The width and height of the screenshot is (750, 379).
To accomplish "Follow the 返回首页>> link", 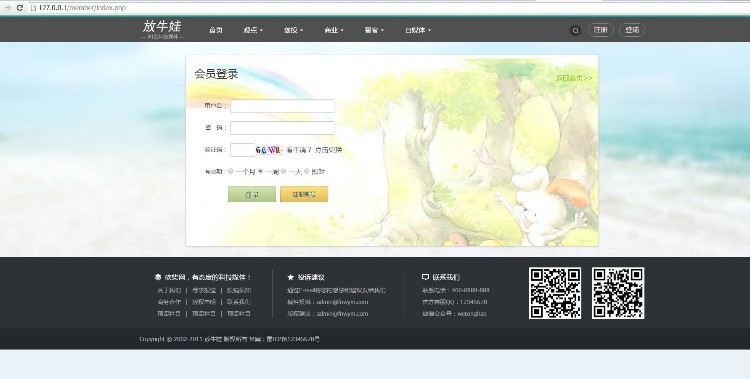I will pyautogui.click(x=574, y=78).
